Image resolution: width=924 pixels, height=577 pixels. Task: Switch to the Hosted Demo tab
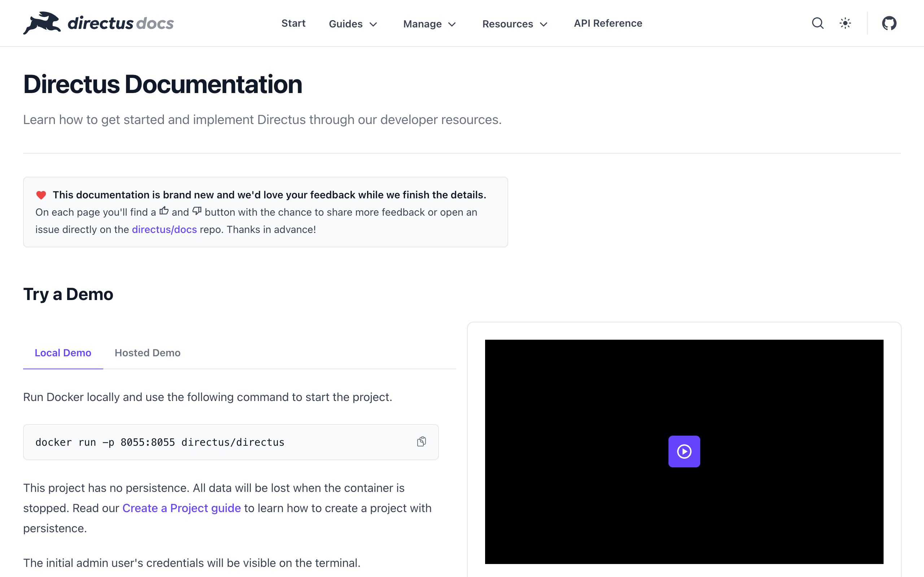click(x=147, y=353)
